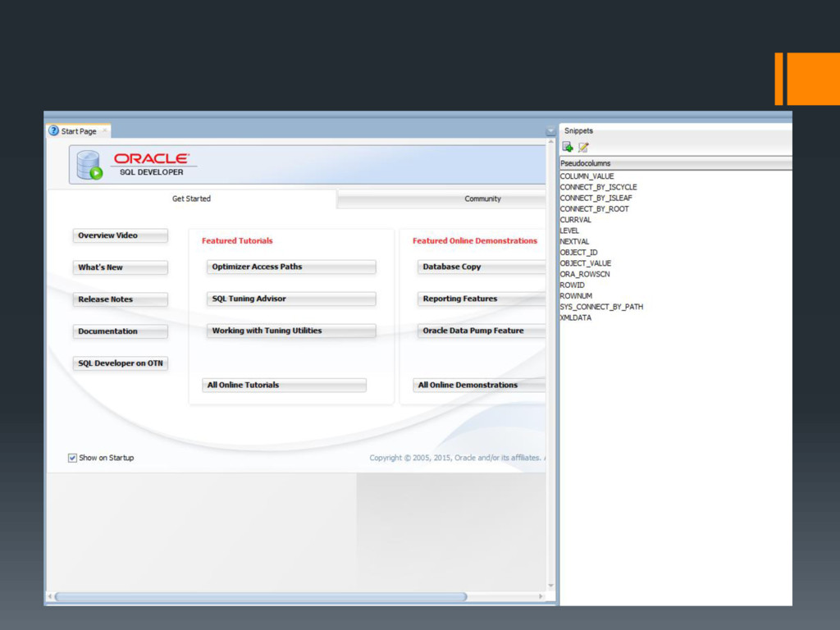Click the Snippets panel title
840x630 pixels.
pos(578,130)
